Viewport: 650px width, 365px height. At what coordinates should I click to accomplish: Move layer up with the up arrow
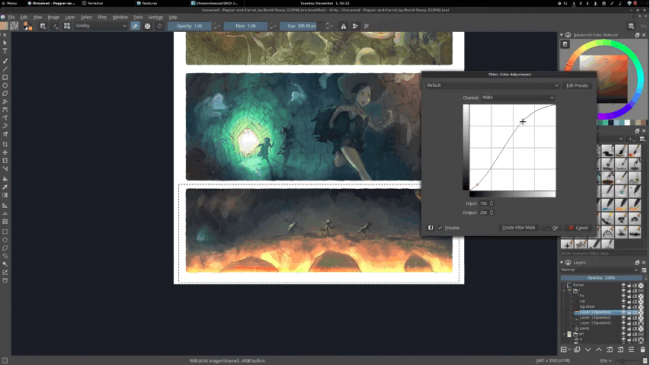[599, 350]
